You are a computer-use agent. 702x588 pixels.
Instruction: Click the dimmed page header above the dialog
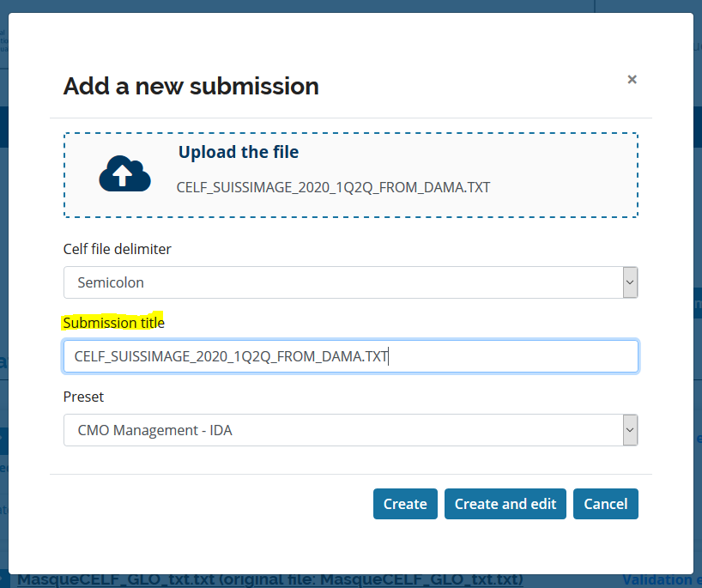pos(343,5)
